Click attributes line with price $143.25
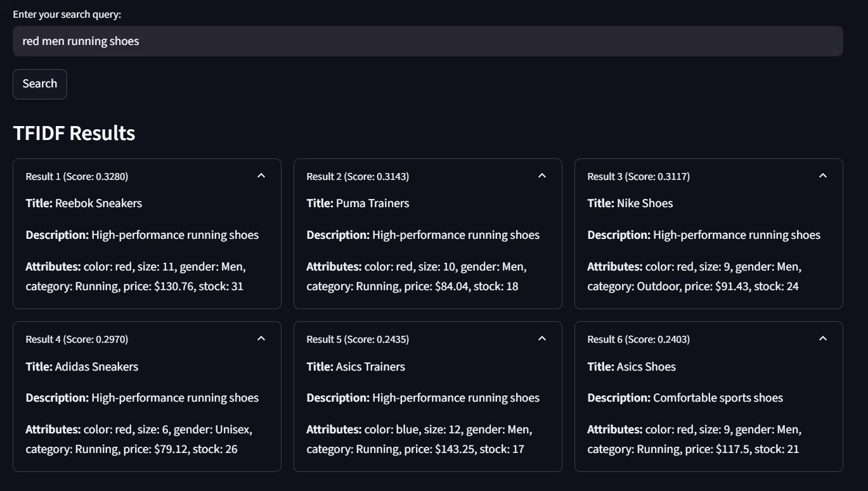 pyautogui.click(x=419, y=439)
